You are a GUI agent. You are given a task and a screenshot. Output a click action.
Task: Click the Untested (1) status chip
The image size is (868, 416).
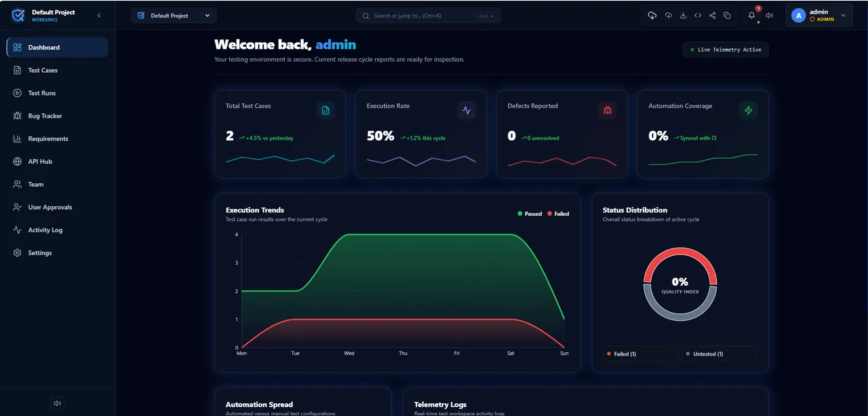click(x=720, y=354)
